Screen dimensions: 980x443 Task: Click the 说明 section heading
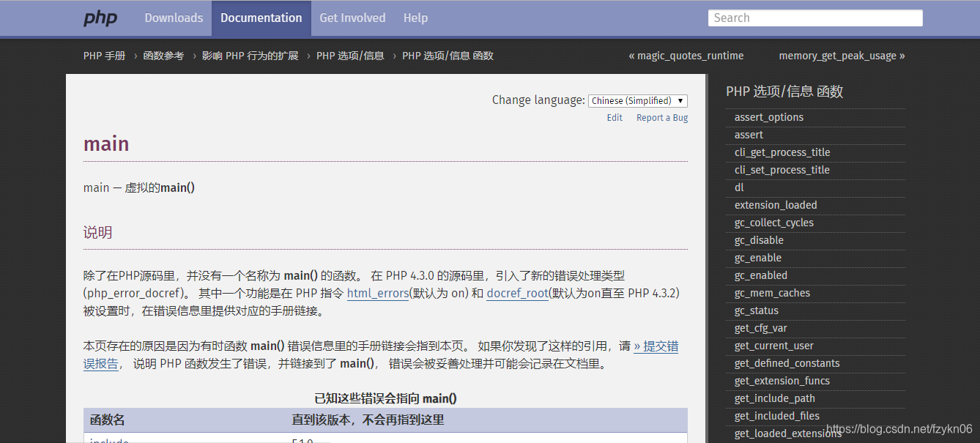coord(98,233)
